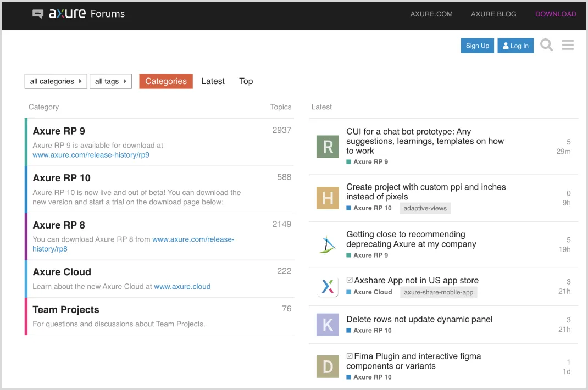Open the green R user avatar
Screen dimensions: 588x390
tap(328, 147)
